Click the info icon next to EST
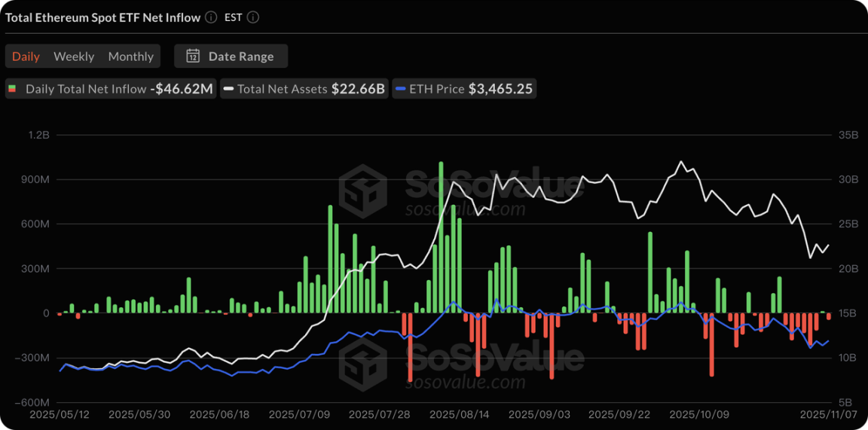This screenshot has height=430, width=868. point(253,17)
